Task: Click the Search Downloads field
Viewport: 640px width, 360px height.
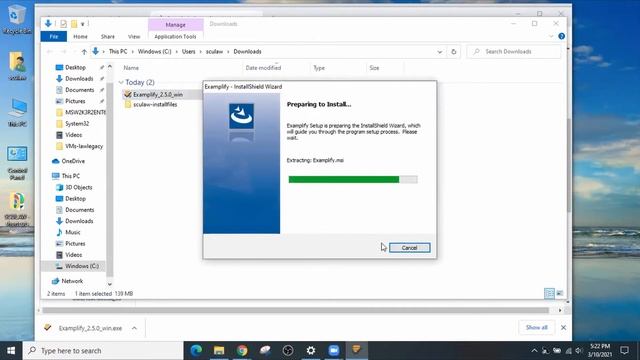Action: pos(514,51)
